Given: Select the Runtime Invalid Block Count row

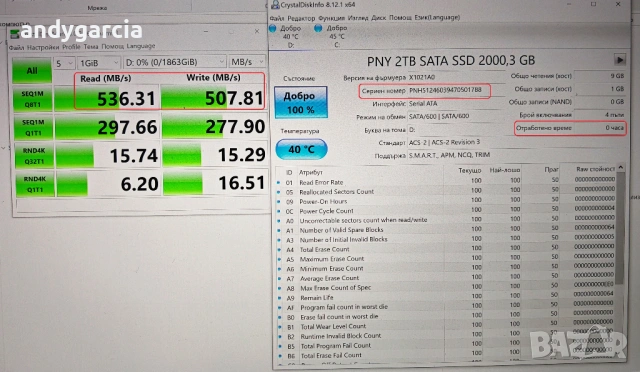Looking at the screenshot, I should (446, 336).
